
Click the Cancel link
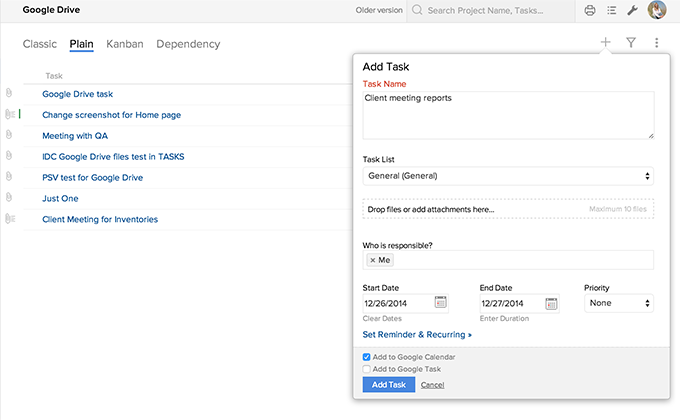tap(432, 385)
